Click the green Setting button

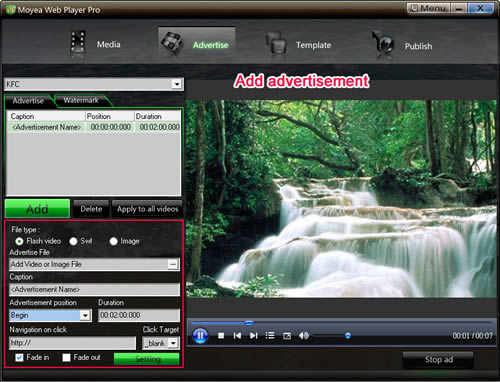click(x=147, y=359)
